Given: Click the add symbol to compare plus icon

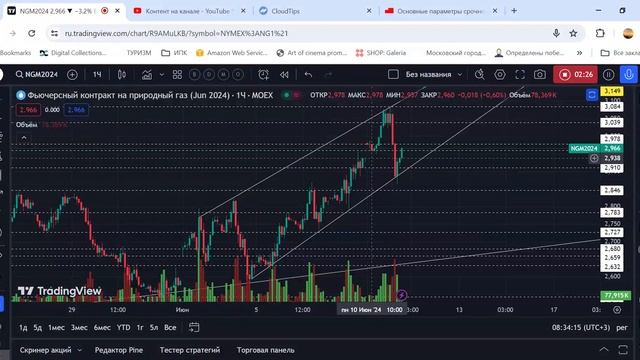Looking at the screenshot, I should coord(72,74).
